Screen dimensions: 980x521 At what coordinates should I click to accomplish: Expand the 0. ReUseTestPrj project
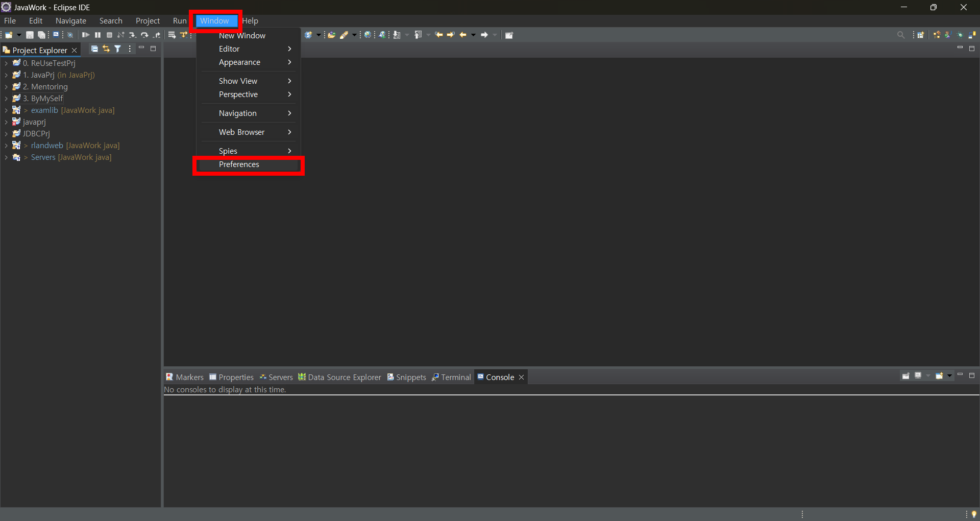pyautogui.click(x=6, y=63)
